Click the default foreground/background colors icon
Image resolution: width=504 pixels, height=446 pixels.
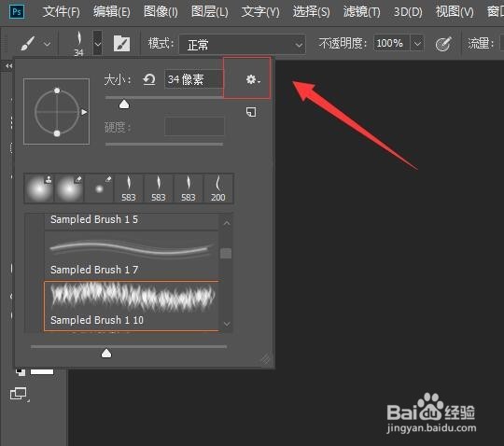click(21, 371)
